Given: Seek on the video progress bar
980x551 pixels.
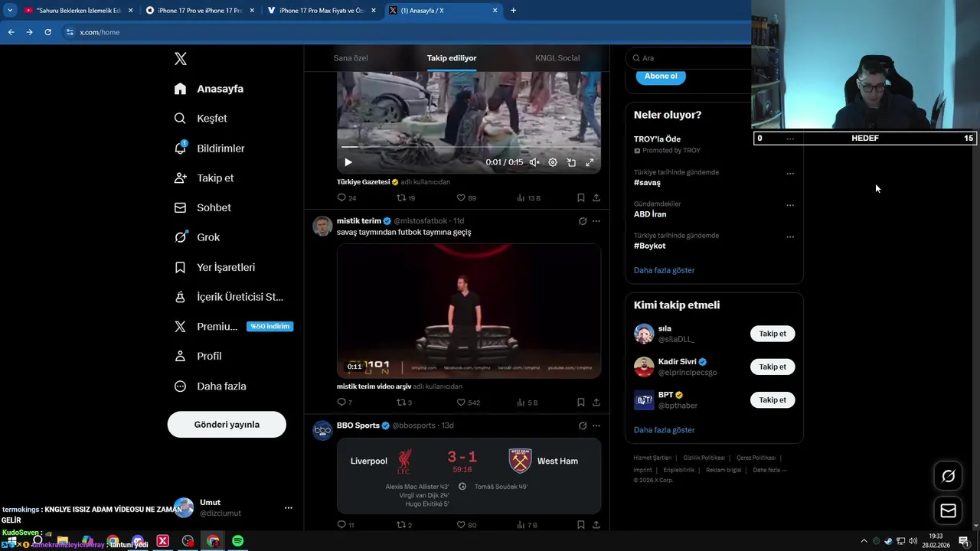Looking at the screenshot, I should pyautogui.click(x=469, y=147).
